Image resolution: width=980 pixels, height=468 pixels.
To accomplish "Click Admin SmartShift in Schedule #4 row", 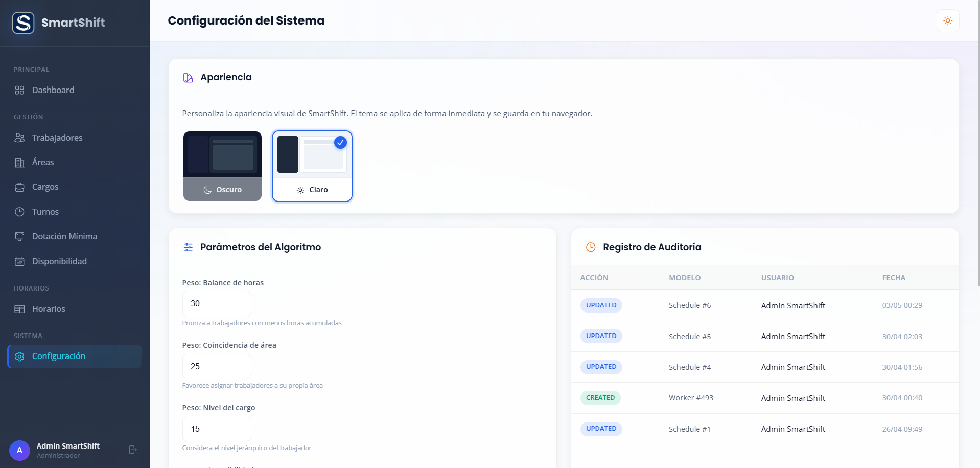I will click(793, 367).
